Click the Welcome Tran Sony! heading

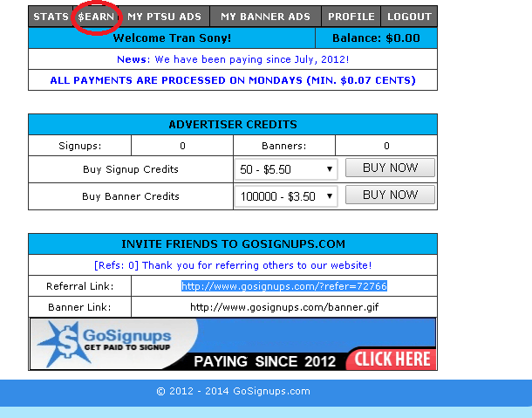coord(172,38)
